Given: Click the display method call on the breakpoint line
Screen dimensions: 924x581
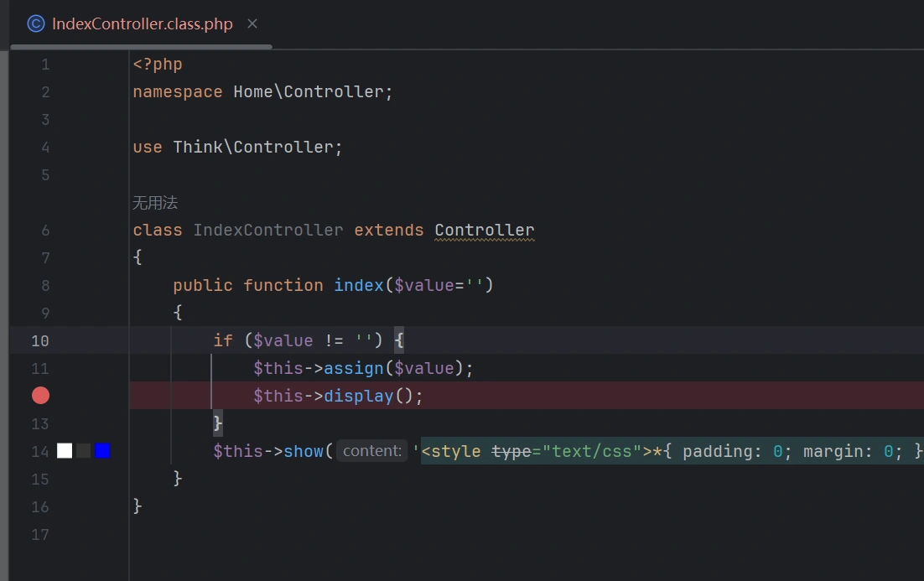Looking at the screenshot, I should coord(358,396).
